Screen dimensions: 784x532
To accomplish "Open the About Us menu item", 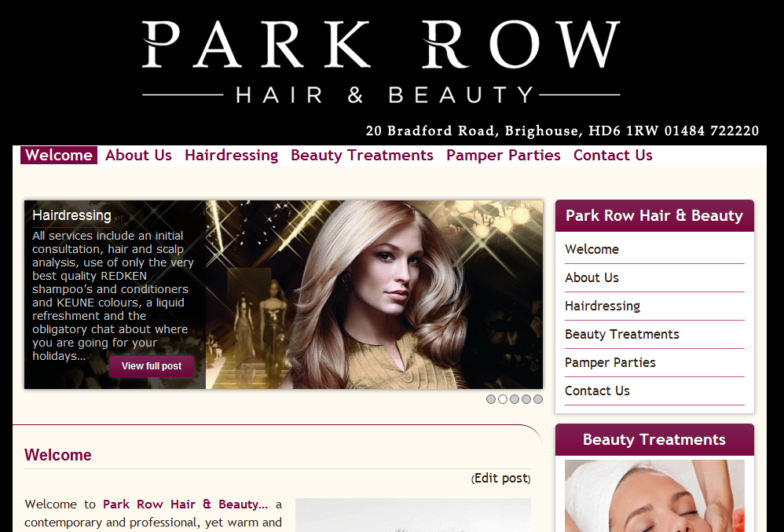I will (x=138, y=155).
